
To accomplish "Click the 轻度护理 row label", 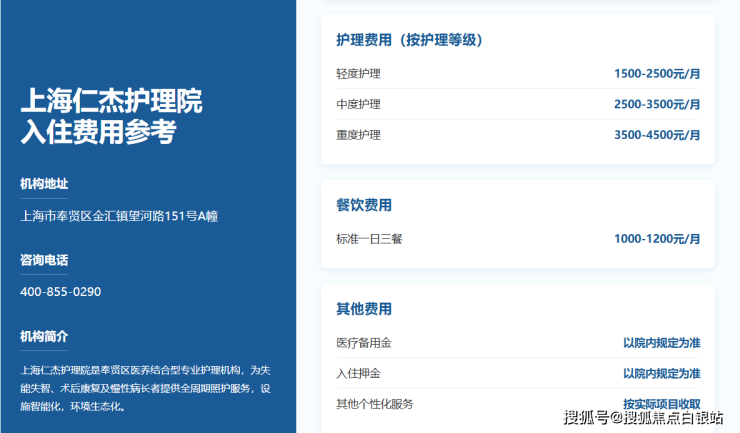I will 358,74.
